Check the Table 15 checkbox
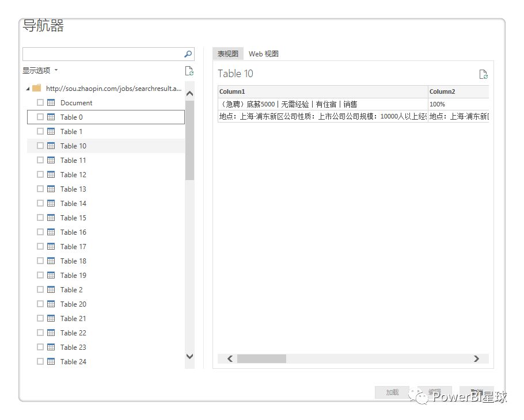Screen dimensions: 524x420 click(40, 217)
